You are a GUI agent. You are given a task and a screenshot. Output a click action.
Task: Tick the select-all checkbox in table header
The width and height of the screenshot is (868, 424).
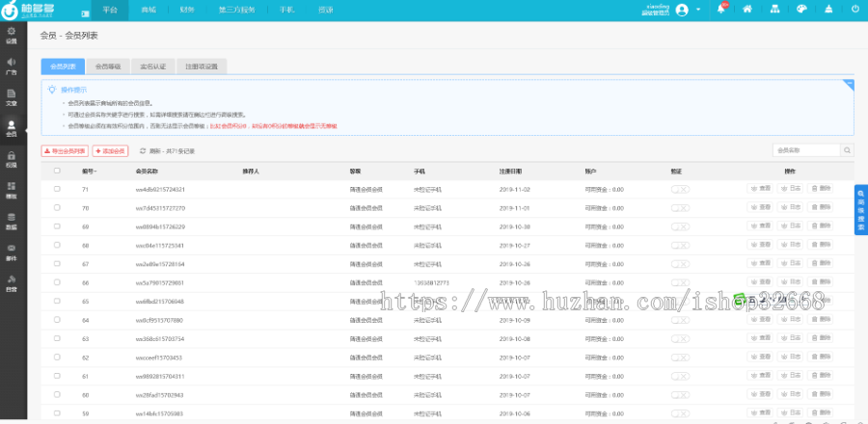[x=57, y=171]
